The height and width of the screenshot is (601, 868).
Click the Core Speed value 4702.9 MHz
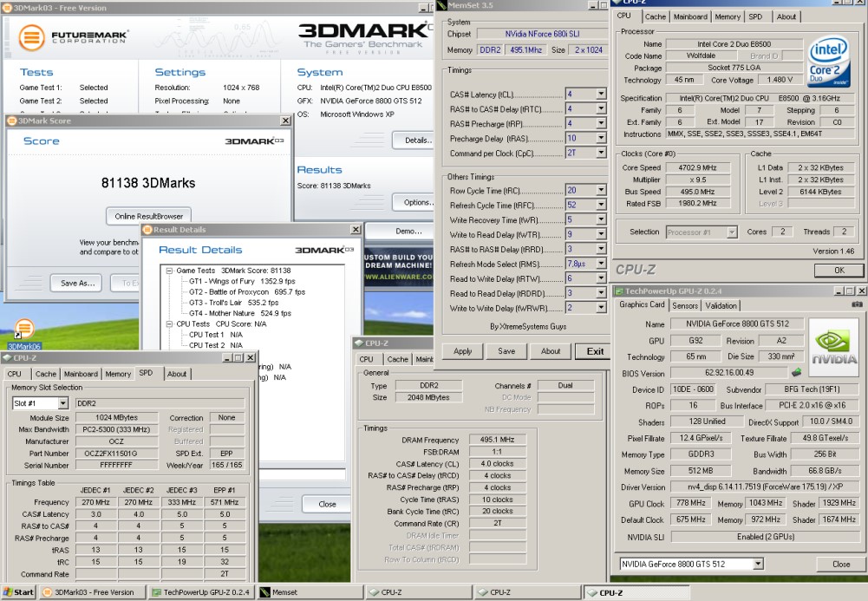(697, 167)
